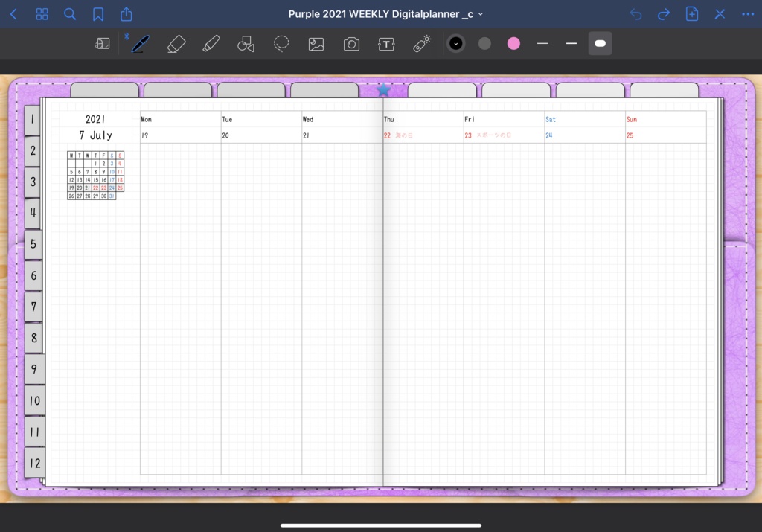Tap the blue star marker at top
Screen dimensions: 762x532
point(383,89)
